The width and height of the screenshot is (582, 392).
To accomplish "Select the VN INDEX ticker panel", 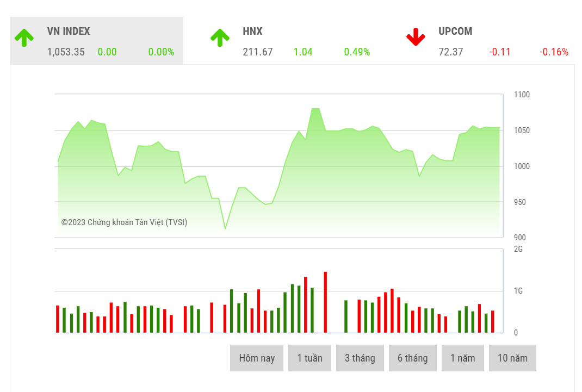I will [x=97, y=40].
